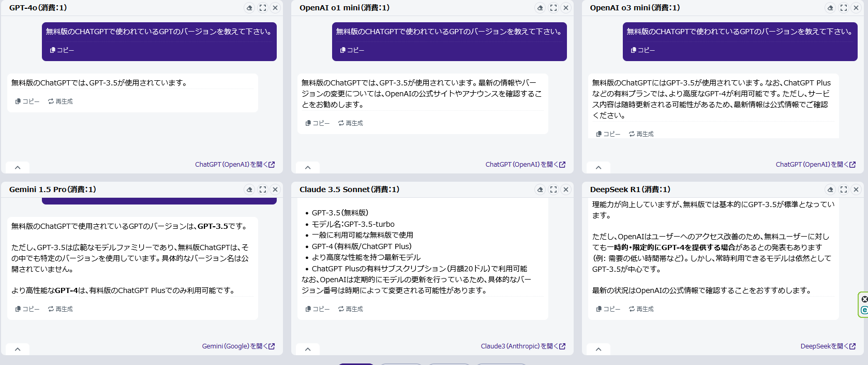Viewport: 868px width, 365px height.
Task: Follow the Claude3 (Anthropic)を開く link
Action: pyautogui.click(x=523, y=346)
